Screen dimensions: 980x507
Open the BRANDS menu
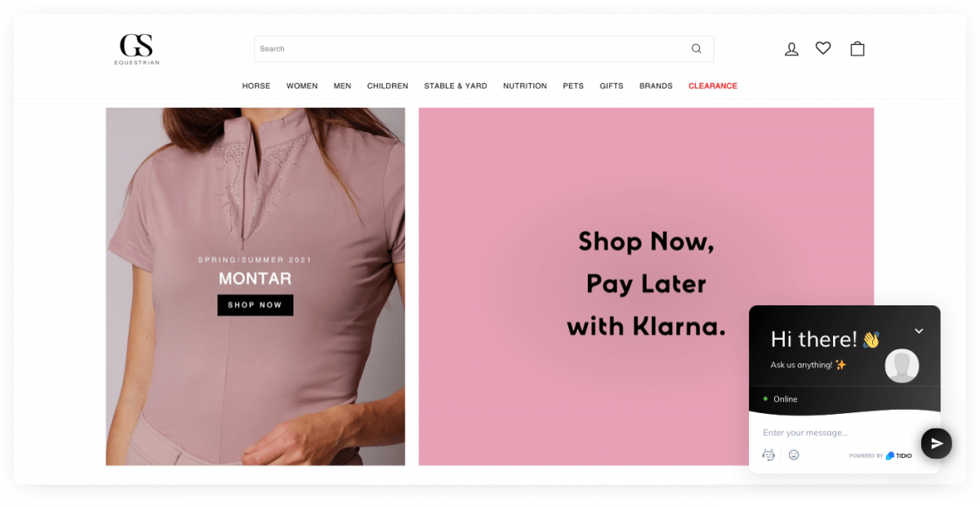[656, 86]
